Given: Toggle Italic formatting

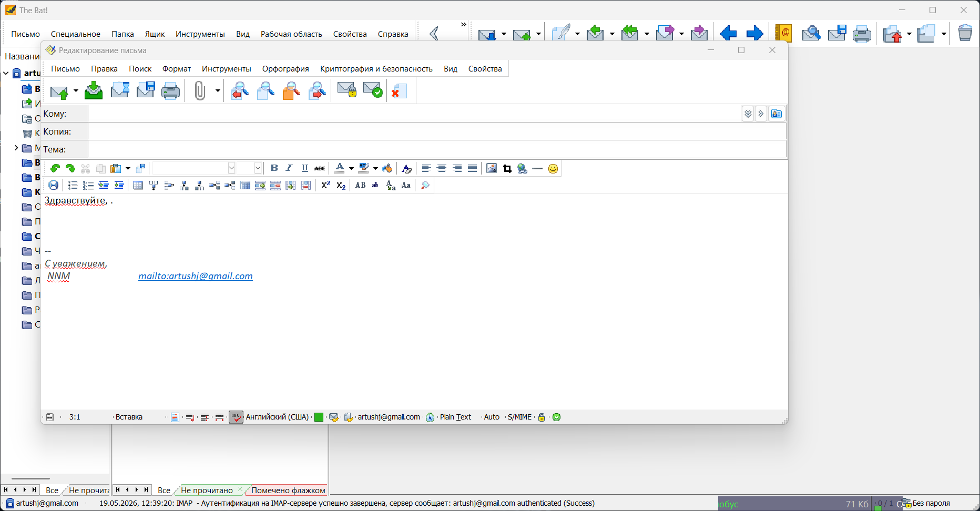Looking at the screenshot, I should 289,168.
